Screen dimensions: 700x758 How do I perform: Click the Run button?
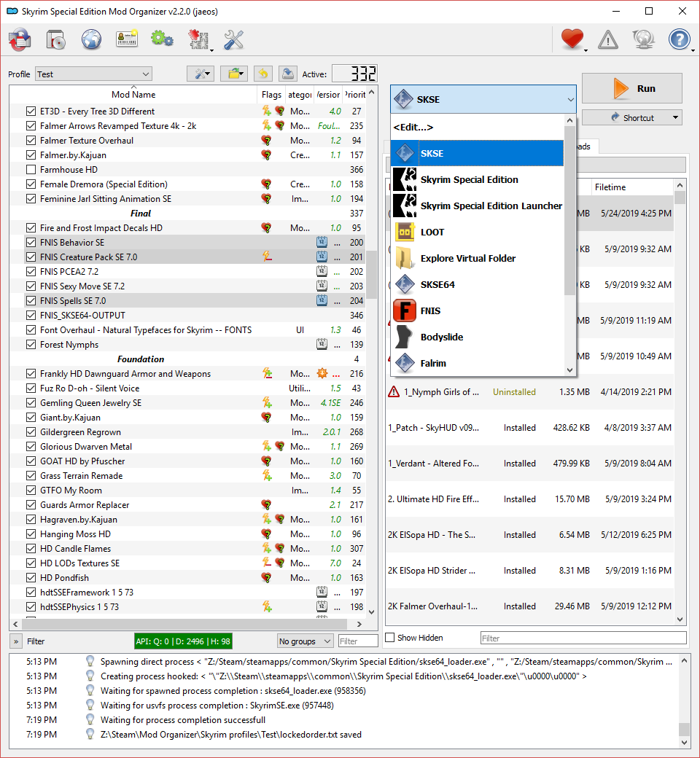(x=631, y=88)
